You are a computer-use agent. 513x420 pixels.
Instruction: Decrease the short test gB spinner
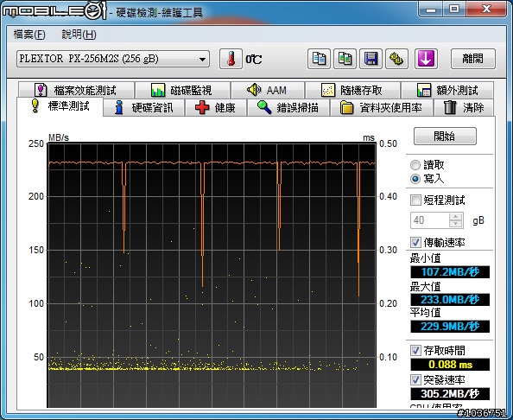455,224
